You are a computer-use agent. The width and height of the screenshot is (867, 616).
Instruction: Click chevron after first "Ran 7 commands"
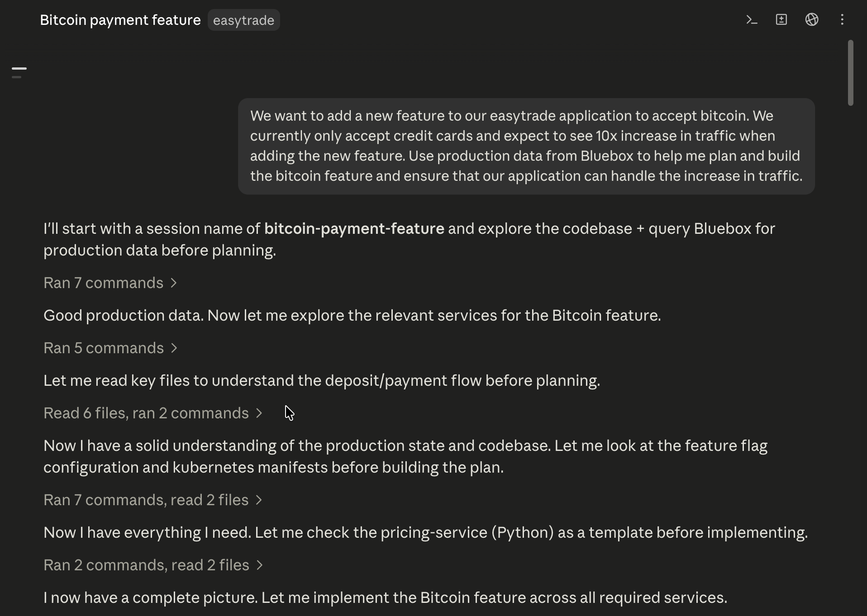coord(173,283)
